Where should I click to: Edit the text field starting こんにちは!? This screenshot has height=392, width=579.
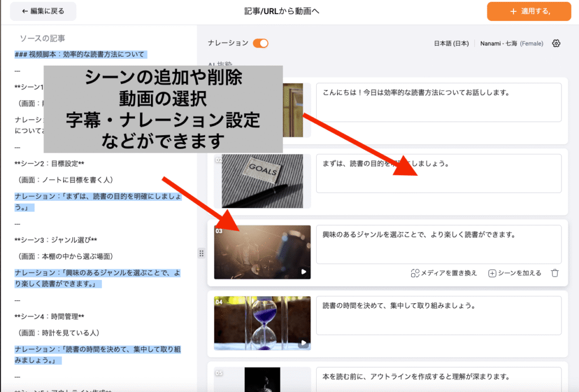point(439,102)
